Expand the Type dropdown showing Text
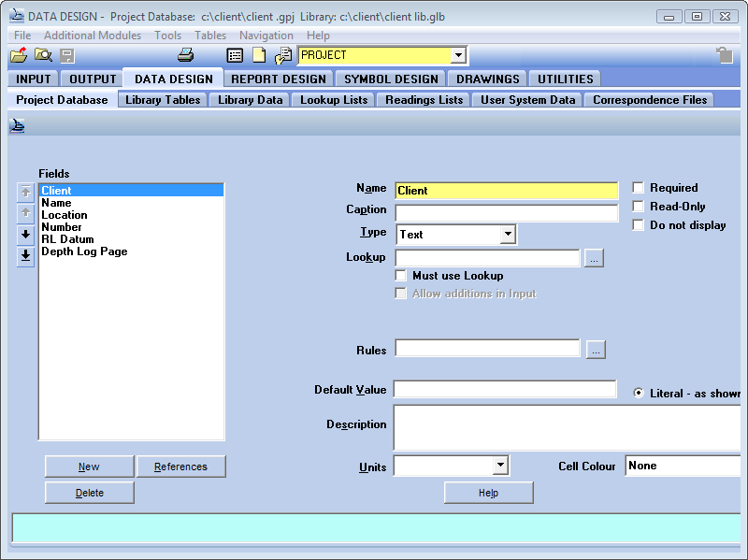Viewport: 748px width, 560px height. click(507, 235)
